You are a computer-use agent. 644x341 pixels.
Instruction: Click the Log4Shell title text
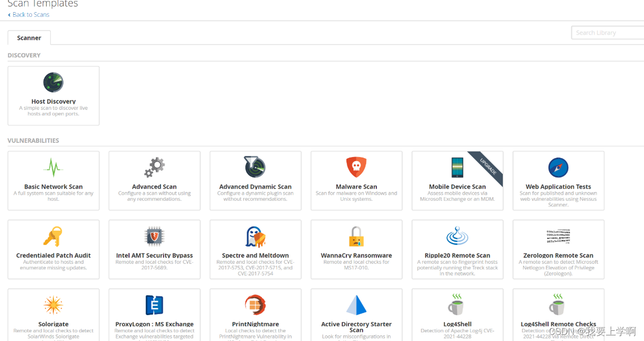457,324
